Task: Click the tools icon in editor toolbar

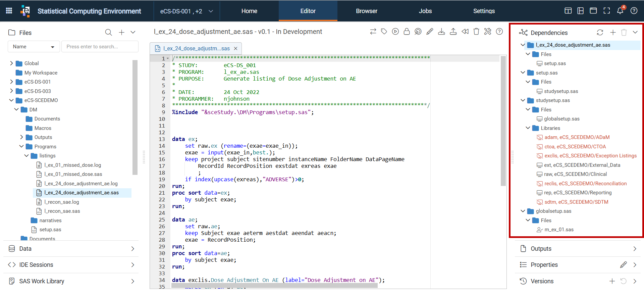Action: click(488, 32)
